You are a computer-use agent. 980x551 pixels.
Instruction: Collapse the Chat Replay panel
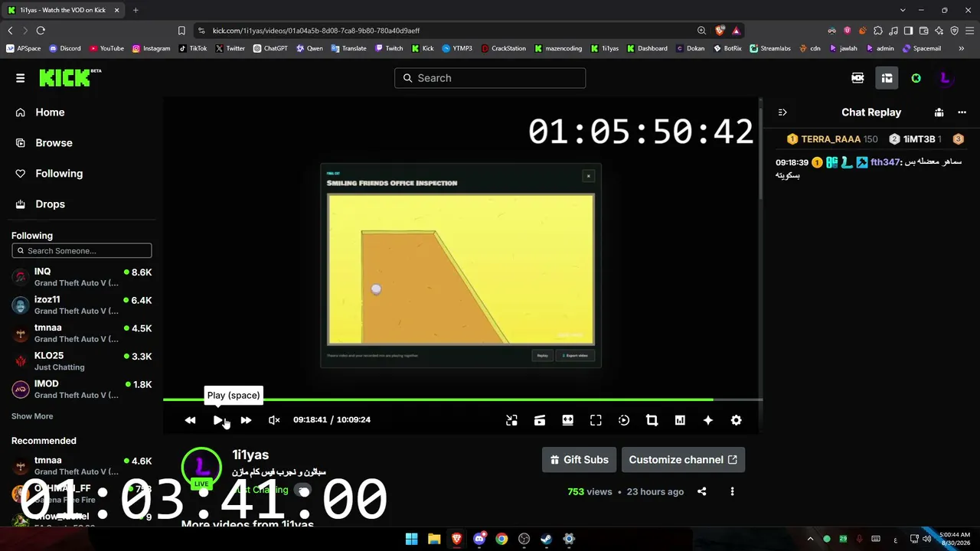click(x=782, y=112)
